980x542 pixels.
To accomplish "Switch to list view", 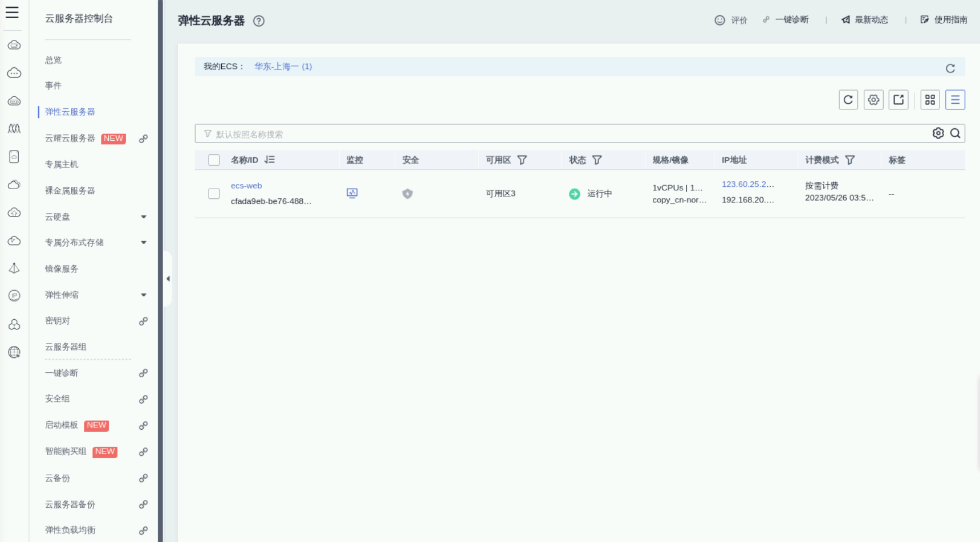I will pos(955,100).
